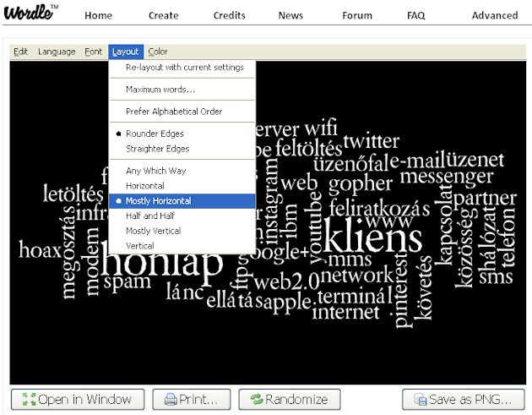
Task: Click the word 'sms' in the cloud
Action: (496, 276)
